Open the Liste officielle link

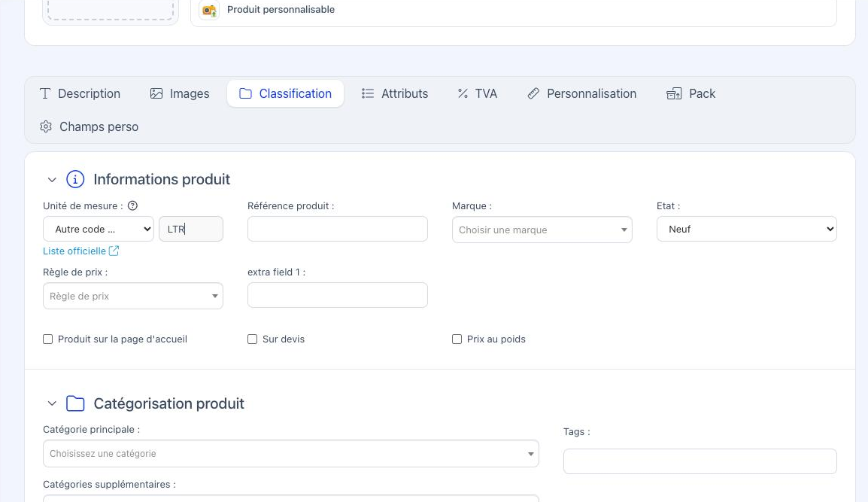(74, 251)
